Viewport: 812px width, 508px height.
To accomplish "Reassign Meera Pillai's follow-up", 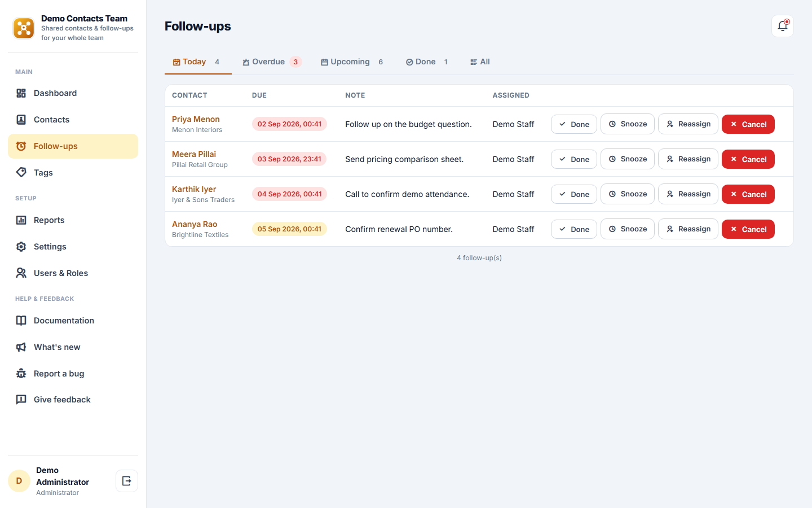I will click(688, 159).
